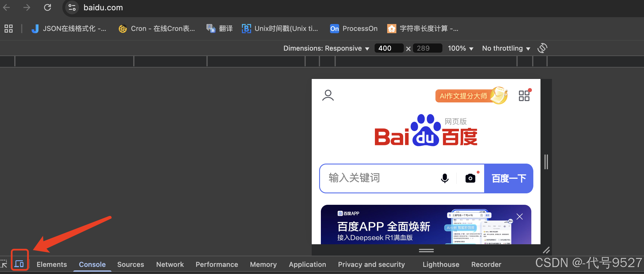Grab the bottom viewport height handle

click(x=426, y=250)
